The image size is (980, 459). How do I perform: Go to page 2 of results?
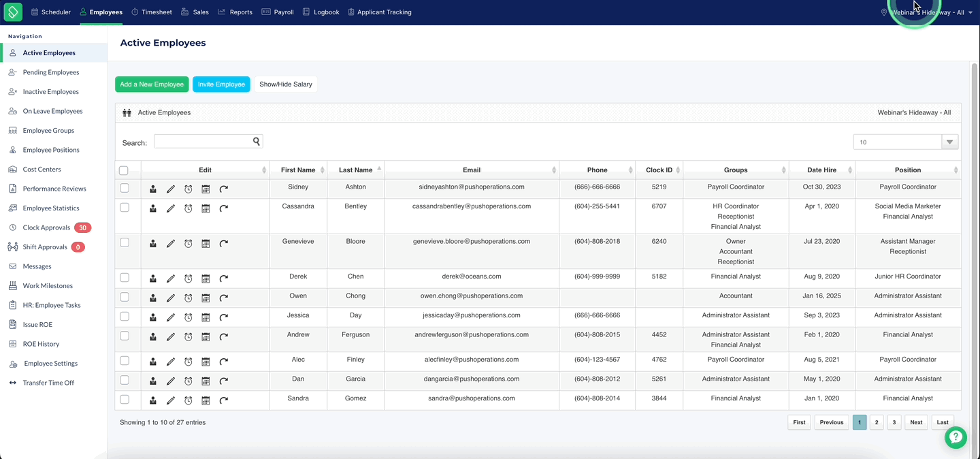tap(877, 422)
